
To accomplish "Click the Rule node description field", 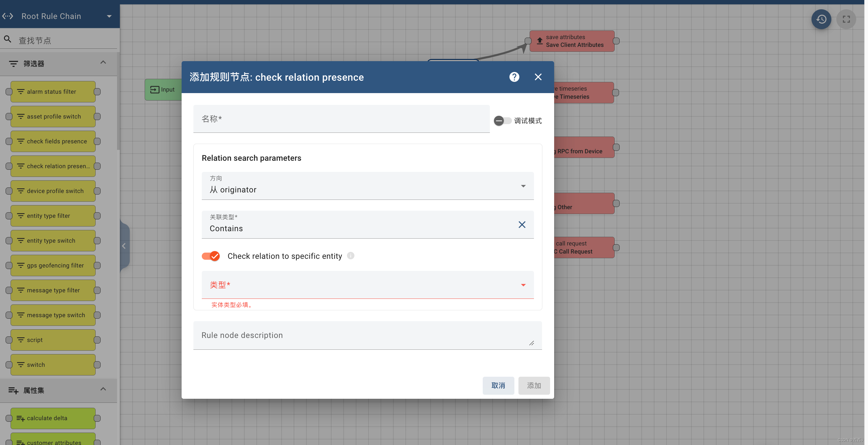I will (x=367, y=335).
